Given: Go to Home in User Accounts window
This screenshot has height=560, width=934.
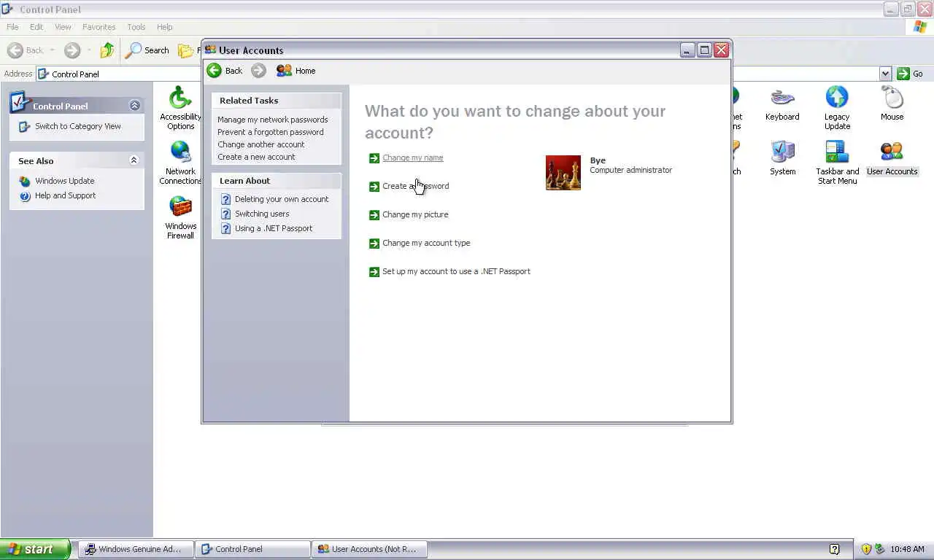Looking at the screenshot, I should [x=296, y=71].
